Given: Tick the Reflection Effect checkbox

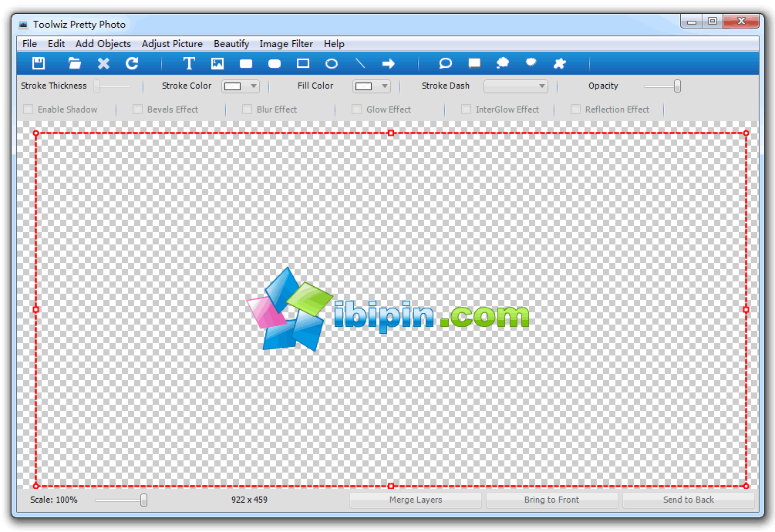Looking at the screenshot, I should pyautogui.click(x=575, y=109).
